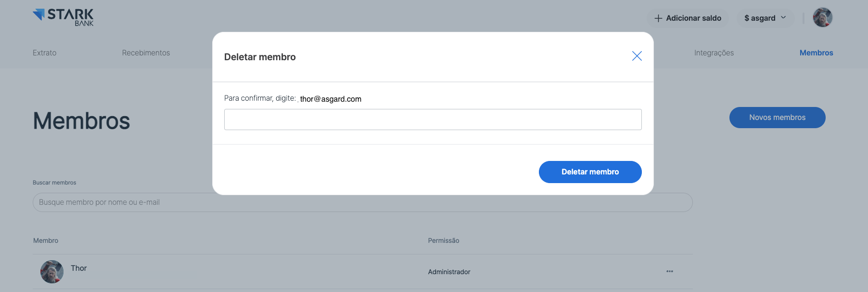Select the Membros tab
Image resolution: width=868 pixels, height=292 pixels.
click(x=816, y=53)
